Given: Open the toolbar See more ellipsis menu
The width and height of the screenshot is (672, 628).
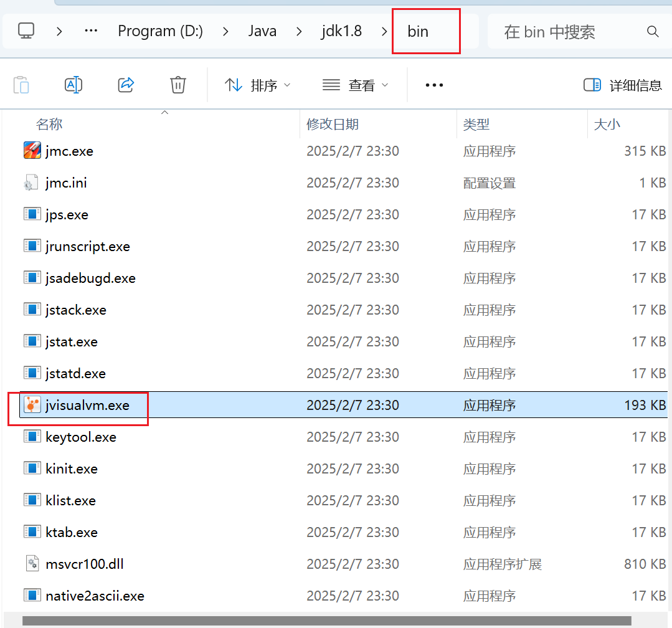Looking at the screenshot, I should [434, 85].
